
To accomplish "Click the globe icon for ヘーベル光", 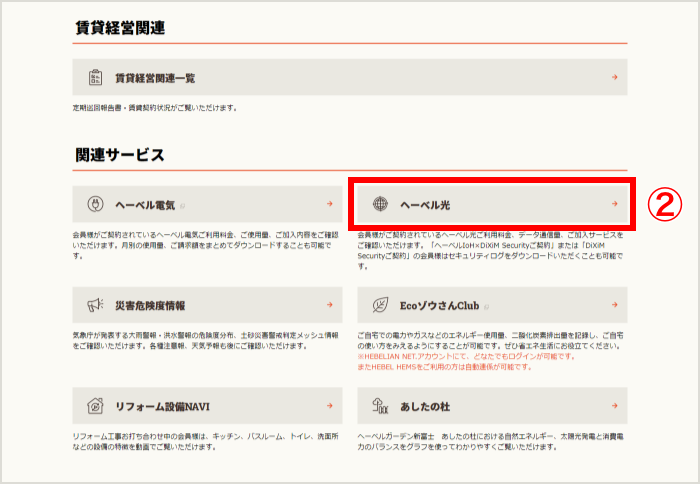I will tap(380, 205).
